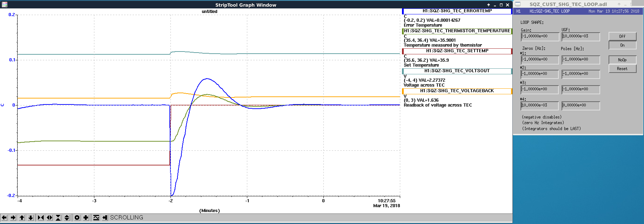Zoom out vertically using up-down triangles icon

point(67,218)
